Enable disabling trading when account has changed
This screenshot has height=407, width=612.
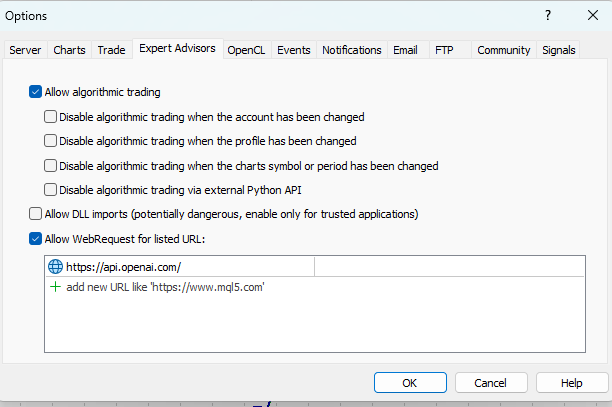[x=51, y=116]
